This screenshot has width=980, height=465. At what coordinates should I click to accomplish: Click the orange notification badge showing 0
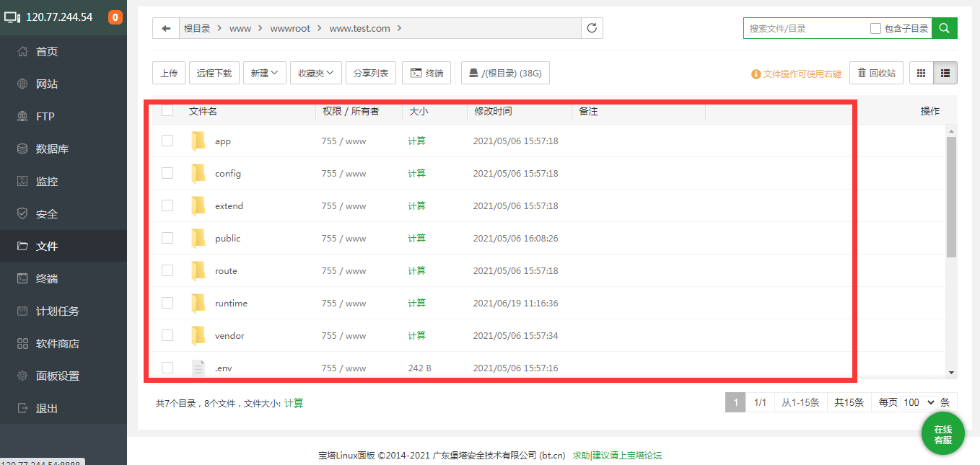(x=115, y=17)
